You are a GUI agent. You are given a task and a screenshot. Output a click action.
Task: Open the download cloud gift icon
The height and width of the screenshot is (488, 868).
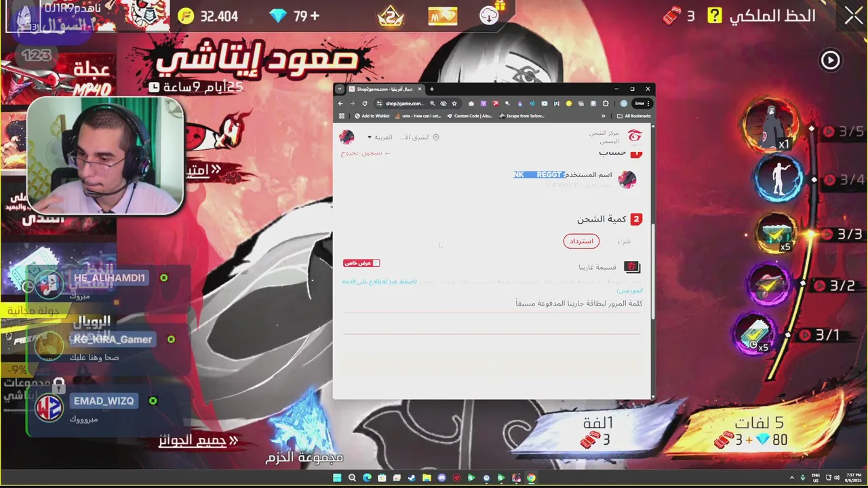(490, 16)
